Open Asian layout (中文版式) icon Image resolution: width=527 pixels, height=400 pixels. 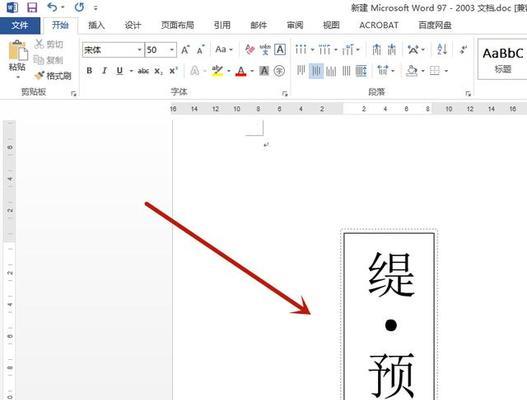[x=413, y=50]
